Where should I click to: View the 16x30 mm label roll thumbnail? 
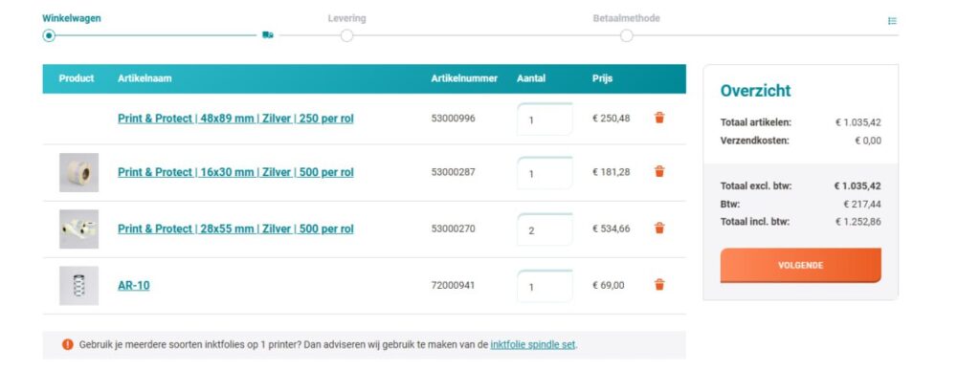(78, 173)
